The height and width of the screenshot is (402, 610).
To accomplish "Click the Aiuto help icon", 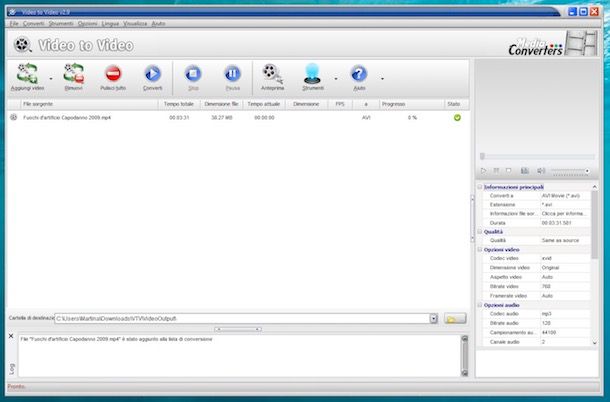I will click(x=359, y=73).
